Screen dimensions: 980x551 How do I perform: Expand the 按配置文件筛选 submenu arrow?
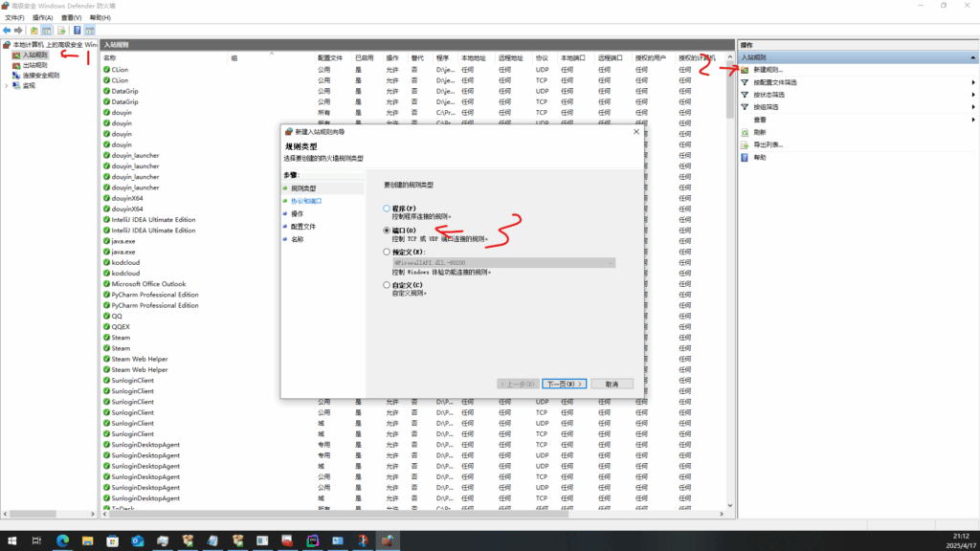[972, 82]
